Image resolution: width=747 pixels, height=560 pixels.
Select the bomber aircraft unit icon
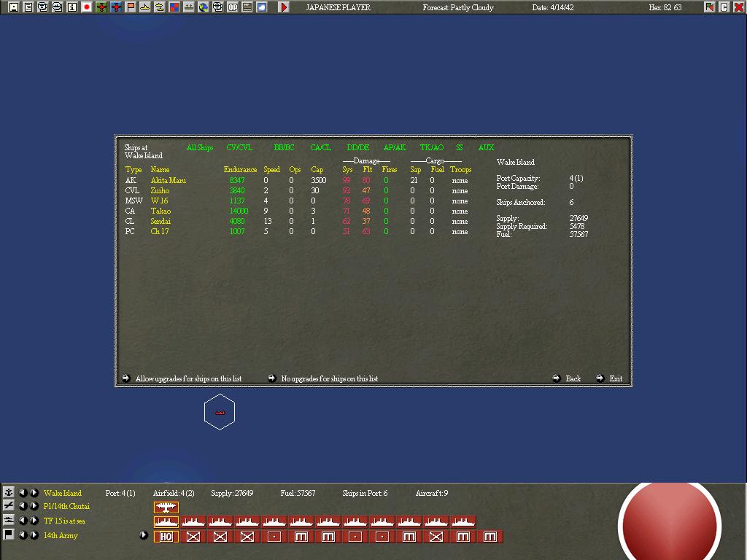pos(166,507)
